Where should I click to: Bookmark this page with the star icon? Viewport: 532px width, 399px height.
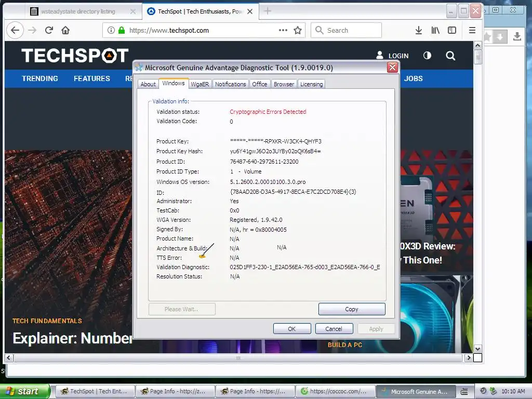tap(298, 30)
